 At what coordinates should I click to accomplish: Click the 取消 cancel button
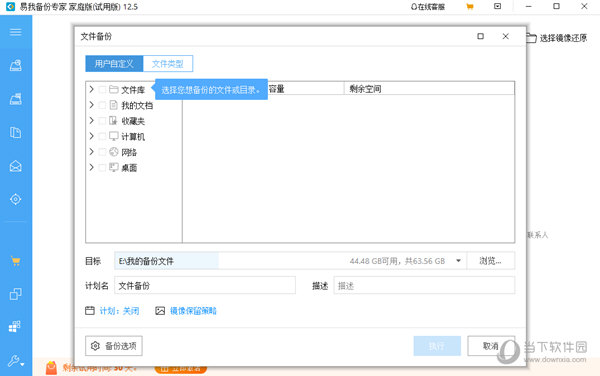pos(491,346)
